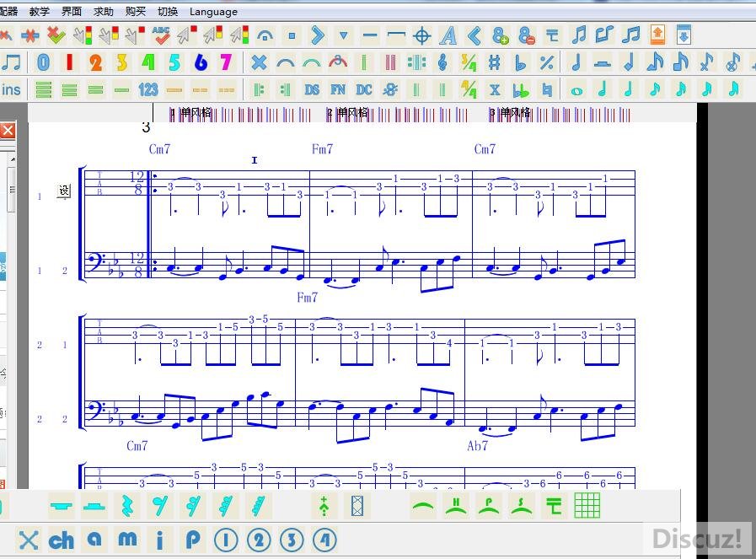Select numbered note 1 in red
756x559 pixels.
click(69, 62)
